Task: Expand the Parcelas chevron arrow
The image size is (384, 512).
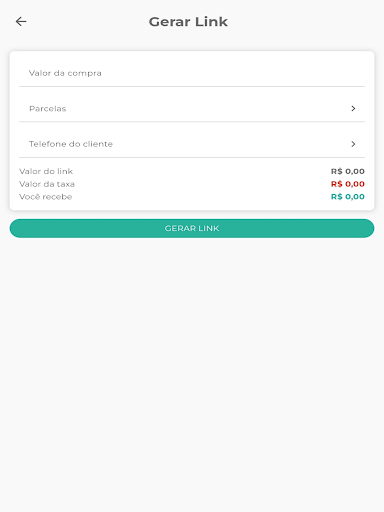Action: click(x=353, y=108)
